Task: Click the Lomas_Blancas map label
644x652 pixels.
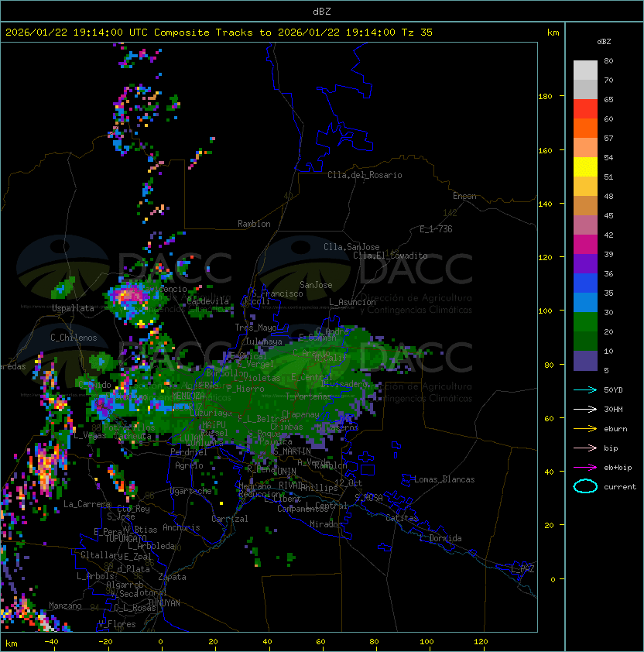Action: pyautogui.click(x=444, y=479)
